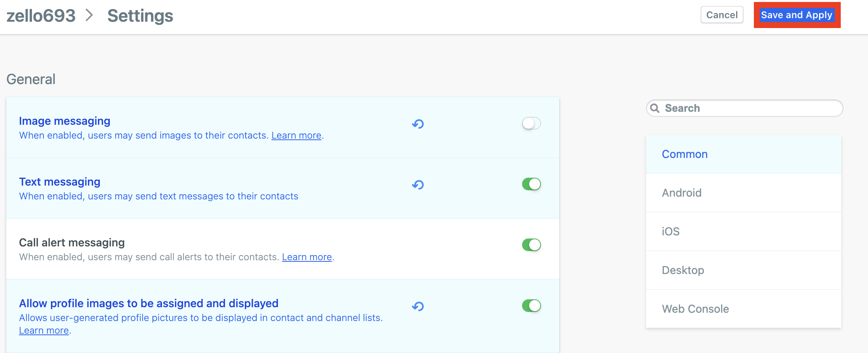Screen dimensions: 868x353
Task: Focus the Search settings field
Action: [744, 108]
